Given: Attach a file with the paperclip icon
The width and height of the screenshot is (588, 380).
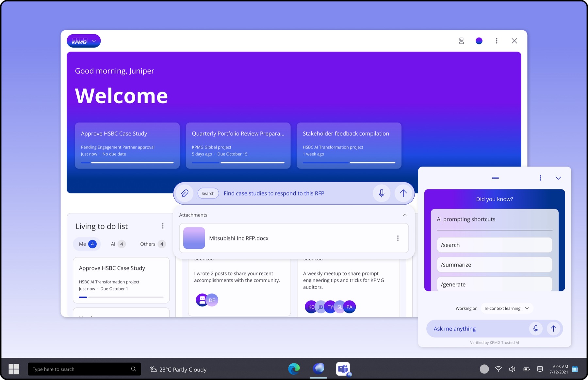Looking at the screenshot, I should (x=185, y=193).
